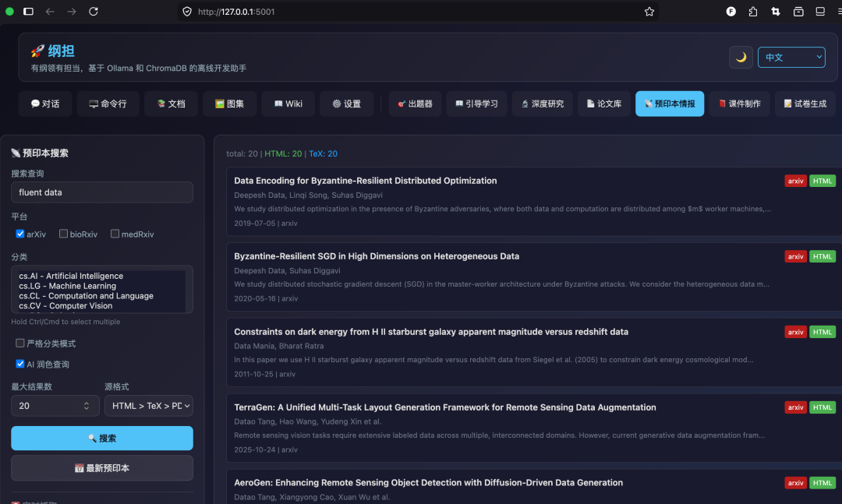Click HTML badge on Data Encoding paper
This screenshot has height=504, width=842.
pyautogui.click(x=823, y=181)
